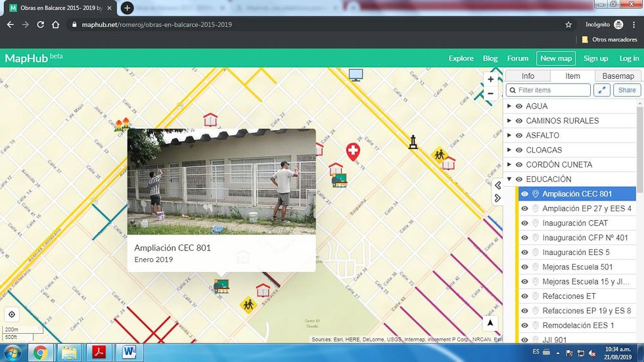Click the Filter items search field

548,90
